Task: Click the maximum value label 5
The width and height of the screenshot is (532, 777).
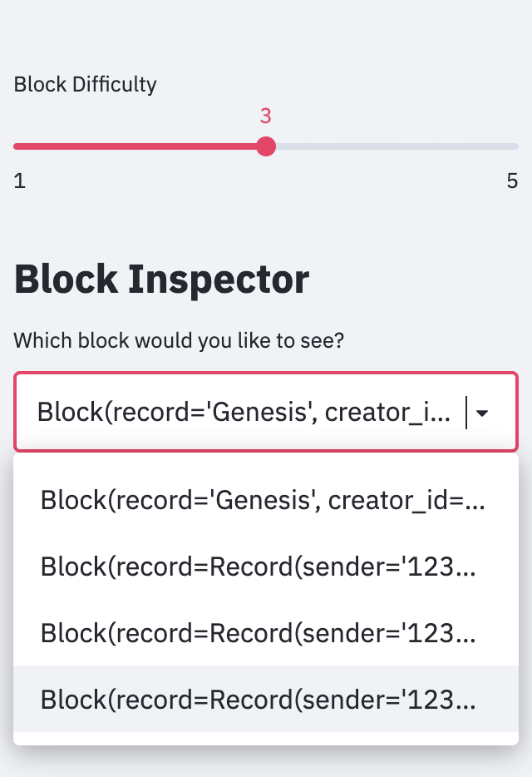Action: [513, 181]
